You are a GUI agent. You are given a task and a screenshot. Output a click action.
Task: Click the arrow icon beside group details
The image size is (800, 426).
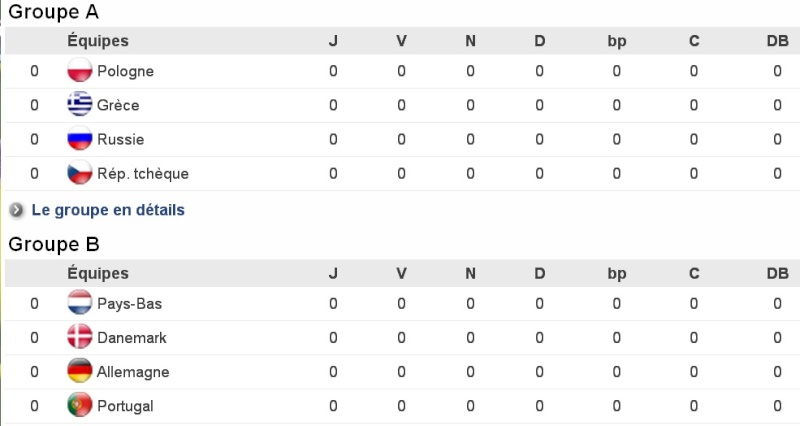(17, 210)
